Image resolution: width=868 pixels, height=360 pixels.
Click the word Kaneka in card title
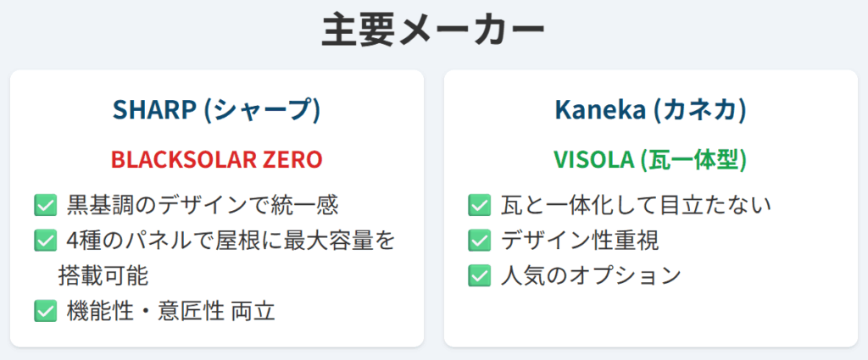coord(598,111)
